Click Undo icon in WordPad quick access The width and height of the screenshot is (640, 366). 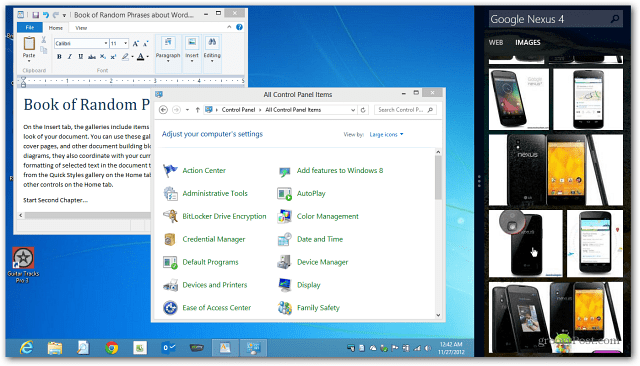[x=46, y=15]
